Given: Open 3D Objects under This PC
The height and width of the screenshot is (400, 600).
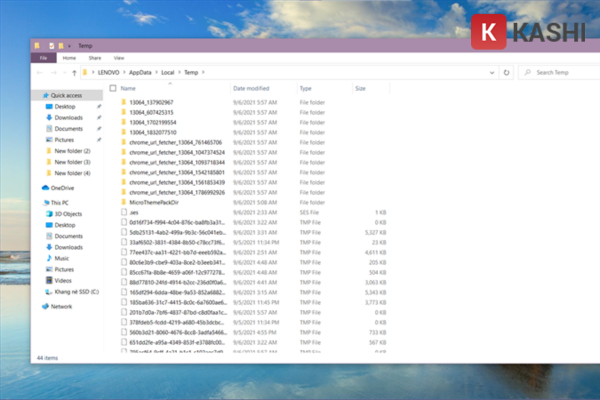Looking at the screenshot, I should point(68,214).
